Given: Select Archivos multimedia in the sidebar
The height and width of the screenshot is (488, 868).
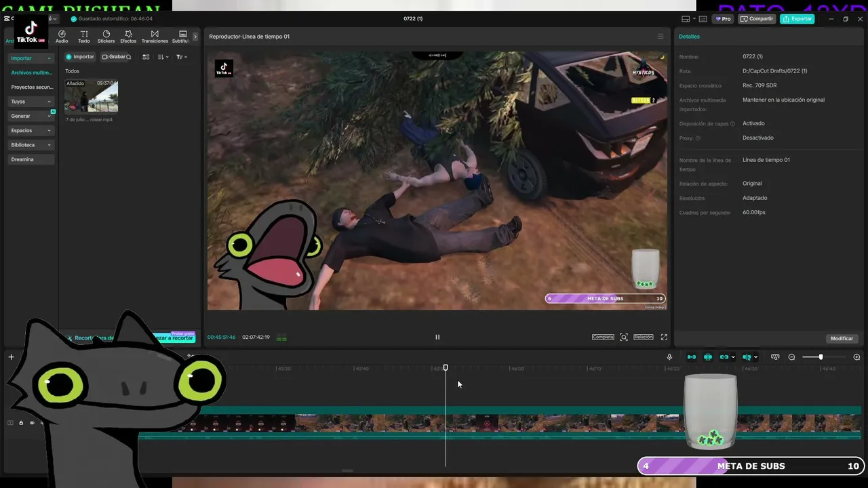Looking at the screenshot, I should point(31,73).
